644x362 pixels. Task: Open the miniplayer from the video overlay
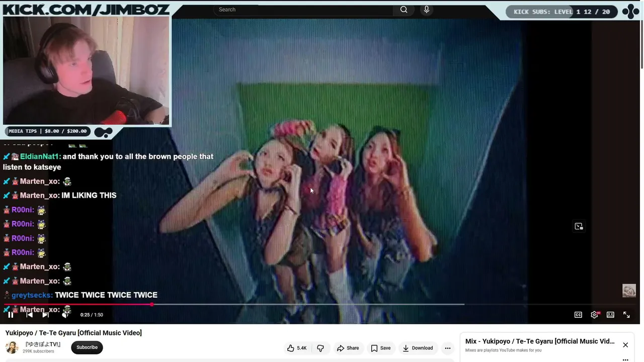(579, 226)
